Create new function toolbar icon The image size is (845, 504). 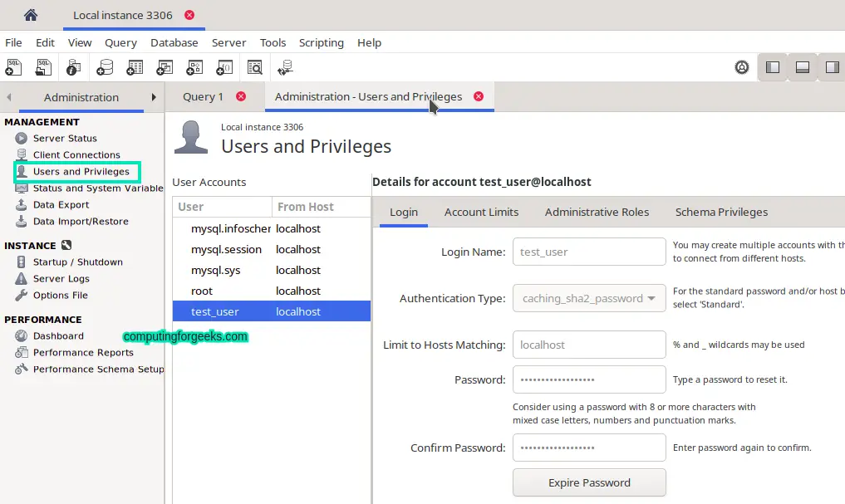tap(224, 67)
